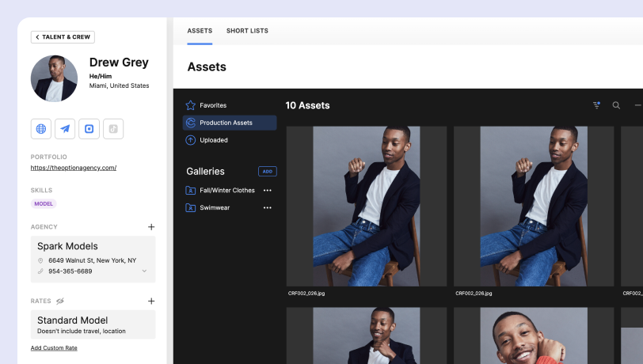Click the 954-365-6689 phone number

pyautogui.click(x=70, y=271)
